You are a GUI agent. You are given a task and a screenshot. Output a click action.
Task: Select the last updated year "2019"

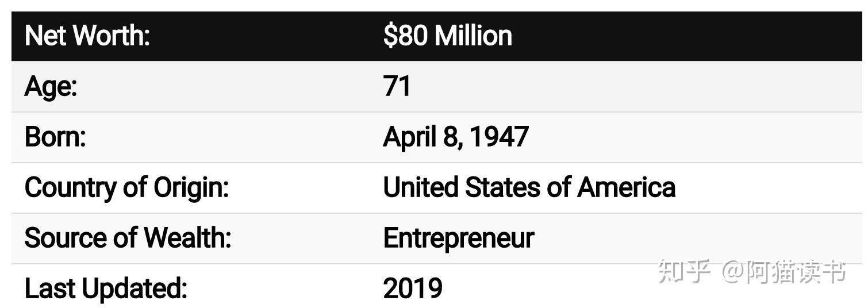click(x=412, y=288)
